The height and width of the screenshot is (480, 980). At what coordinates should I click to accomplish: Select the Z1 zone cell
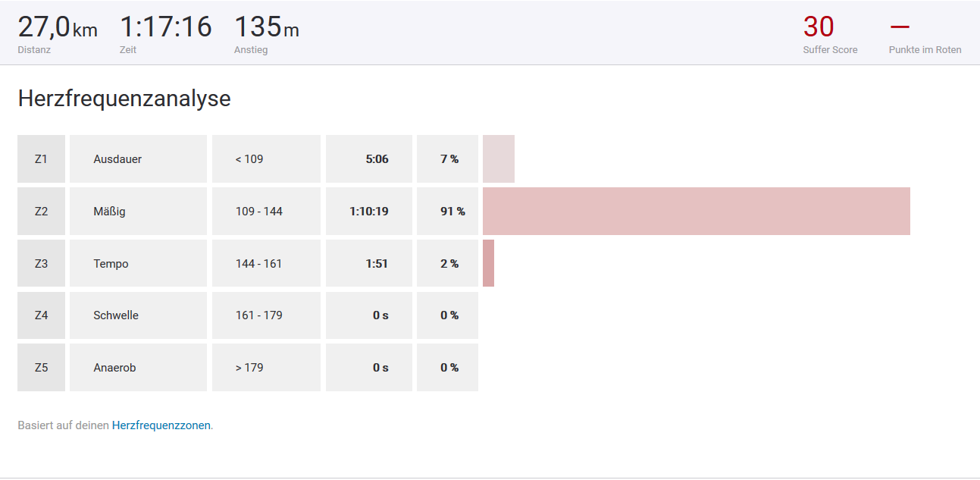[x=41, y=159]
